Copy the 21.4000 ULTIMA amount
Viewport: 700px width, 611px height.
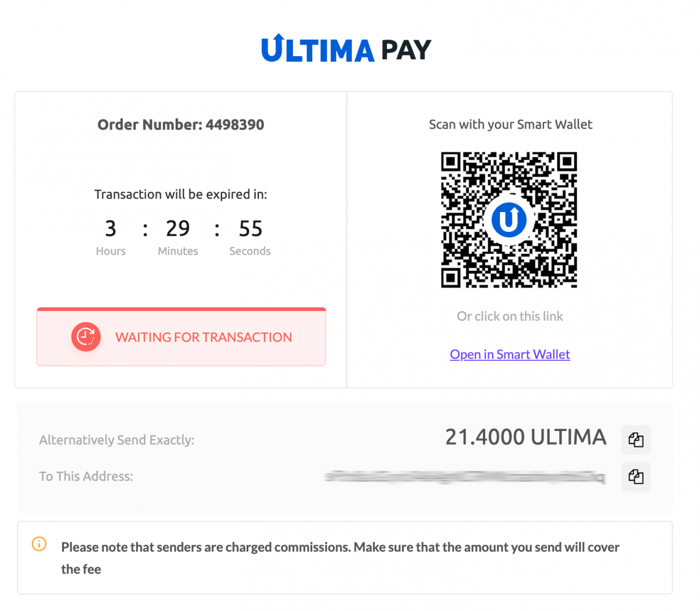point(636,440)
